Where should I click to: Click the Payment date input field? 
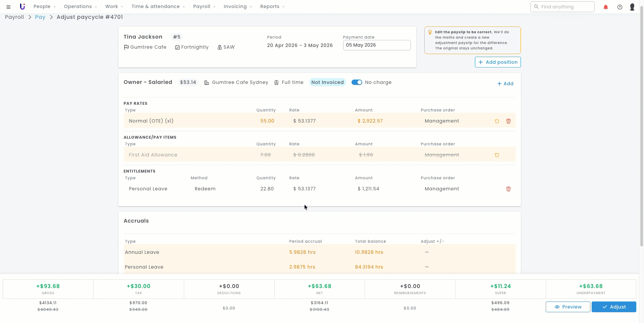click(x=377, y=45)
